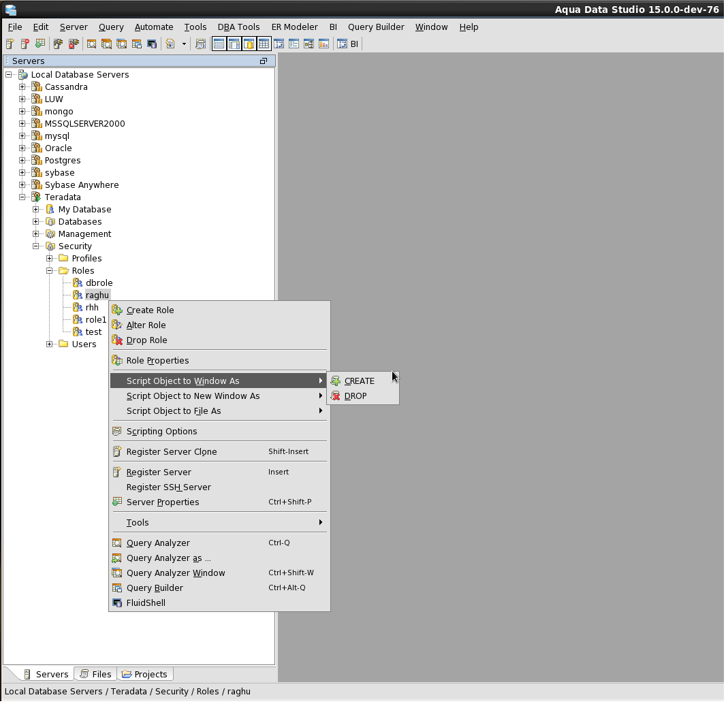Select the rhh role in the tree
Viewport: 728px width, 708px height.
click(x=92, y=307)
